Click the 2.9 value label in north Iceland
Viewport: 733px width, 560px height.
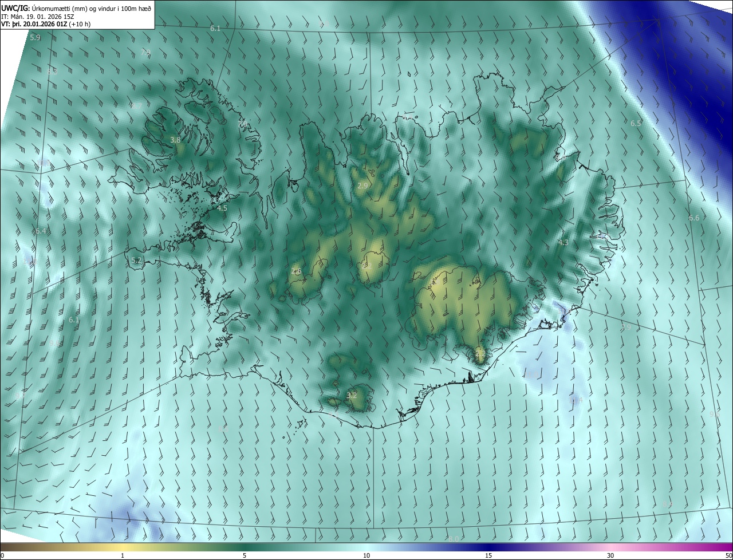pyautogui.click(x=362, y=186)
